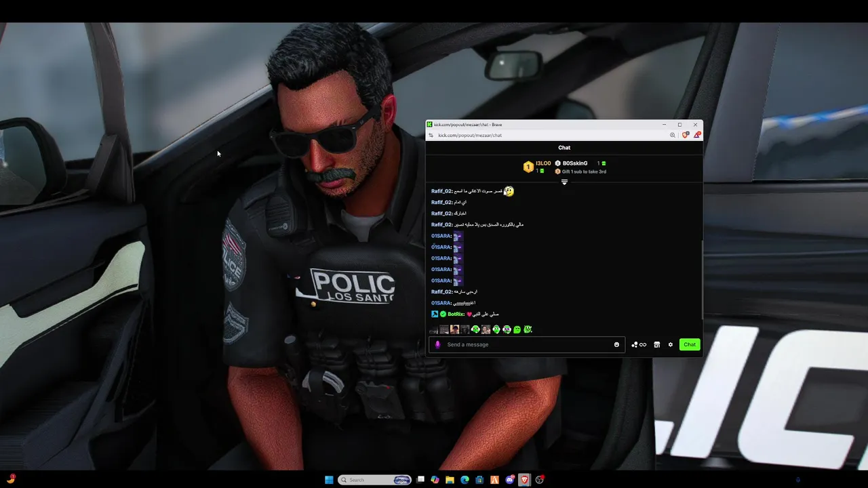Open OBS Studio icon on taskbar
868x488 pixels.
(x=540, y=480)
